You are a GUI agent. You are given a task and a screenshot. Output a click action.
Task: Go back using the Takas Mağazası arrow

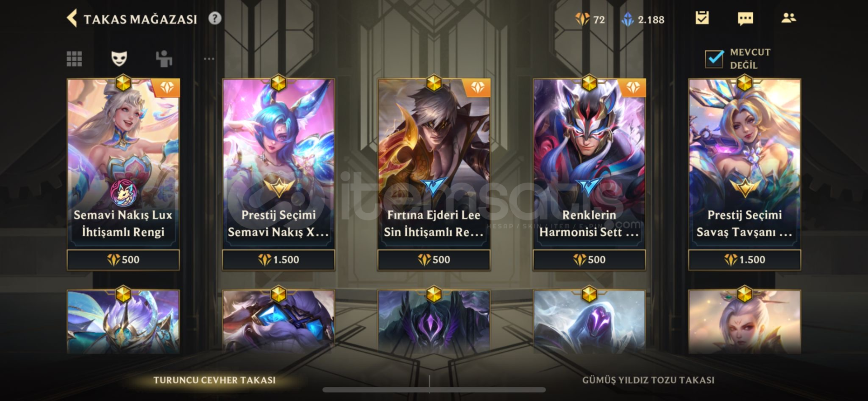pyautogui.click(x=72, y=19)
